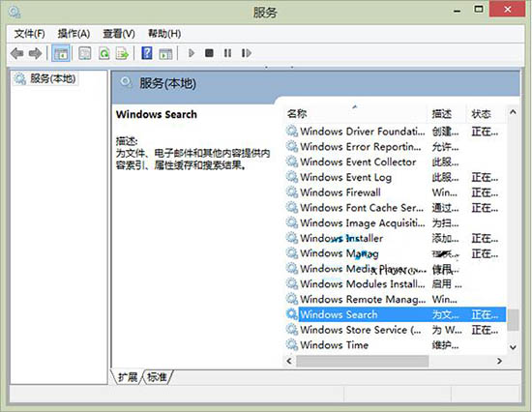Click the Start service play icon
The height and width of the screenshot is (412, 532).
pos(192,53)
